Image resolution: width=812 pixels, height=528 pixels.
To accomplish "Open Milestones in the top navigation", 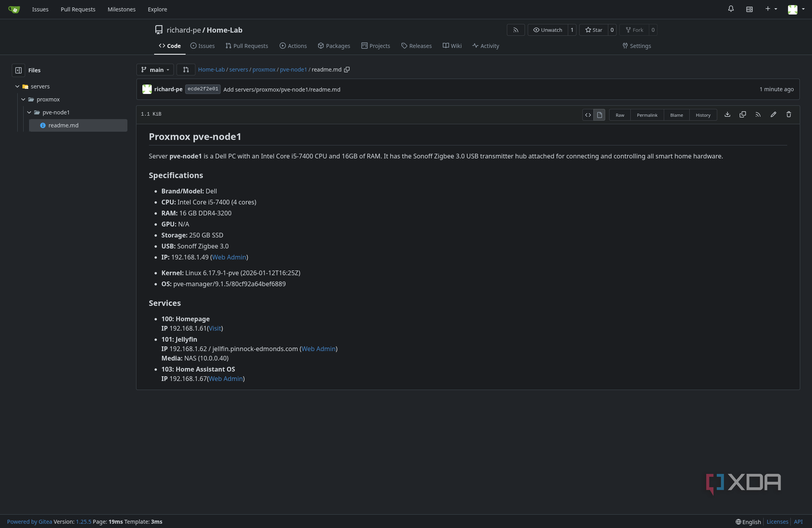I will [x=122, y=9].
